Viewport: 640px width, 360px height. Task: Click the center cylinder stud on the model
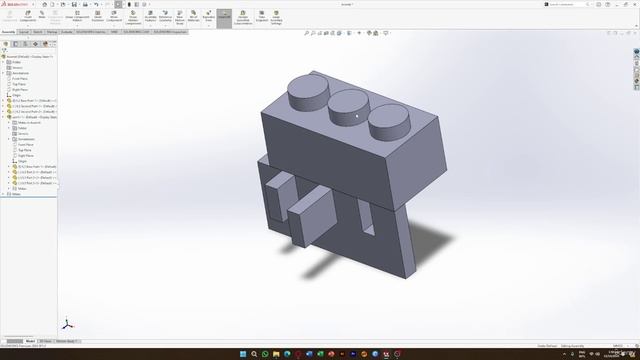coord(348,107)
